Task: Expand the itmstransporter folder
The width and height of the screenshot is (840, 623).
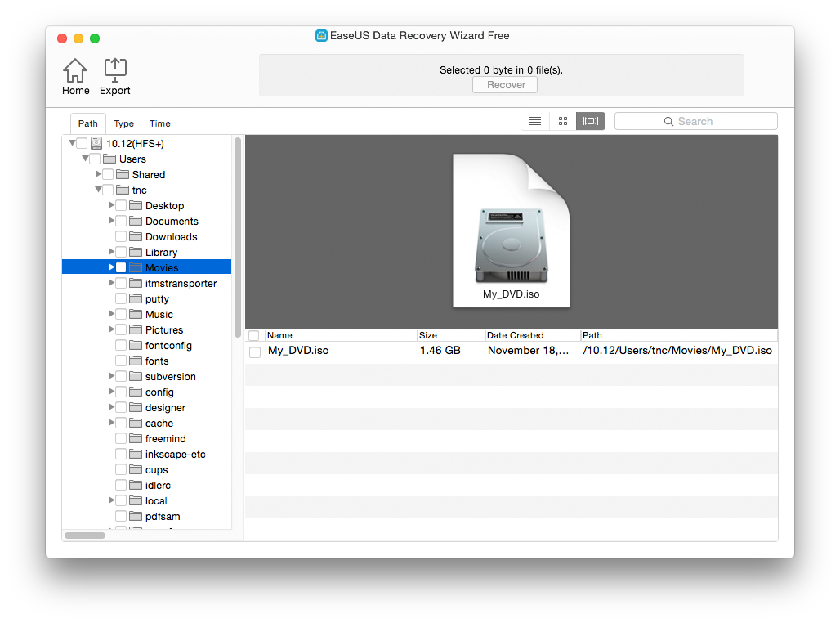Action: tap(111, 283)
